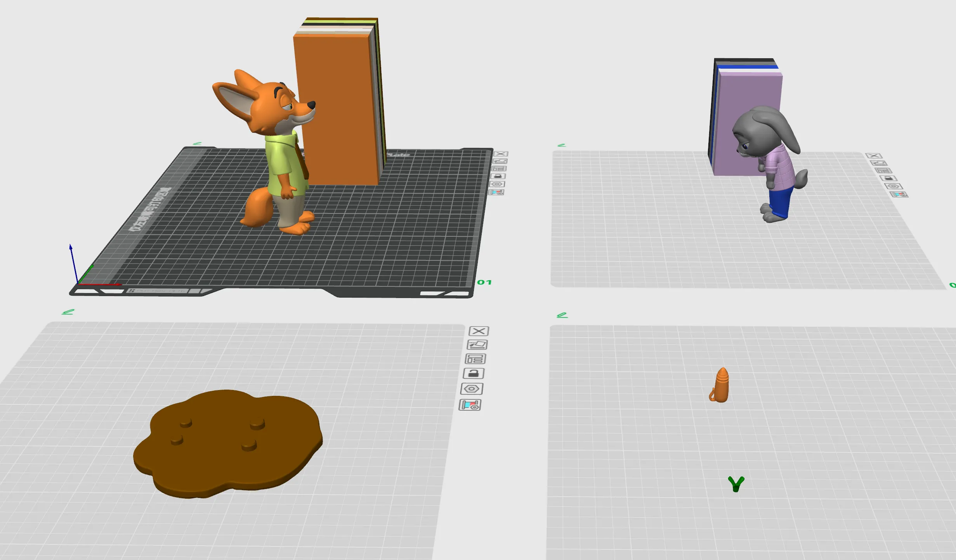Open filament settings icon on brown base plate
956x560 pixels.
click(470, 405)
